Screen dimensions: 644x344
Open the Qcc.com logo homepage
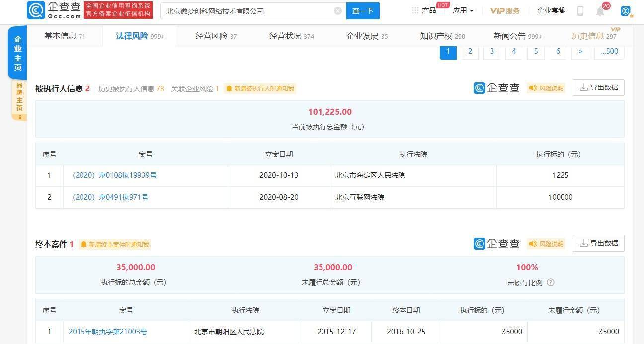[x=53, y=10]
